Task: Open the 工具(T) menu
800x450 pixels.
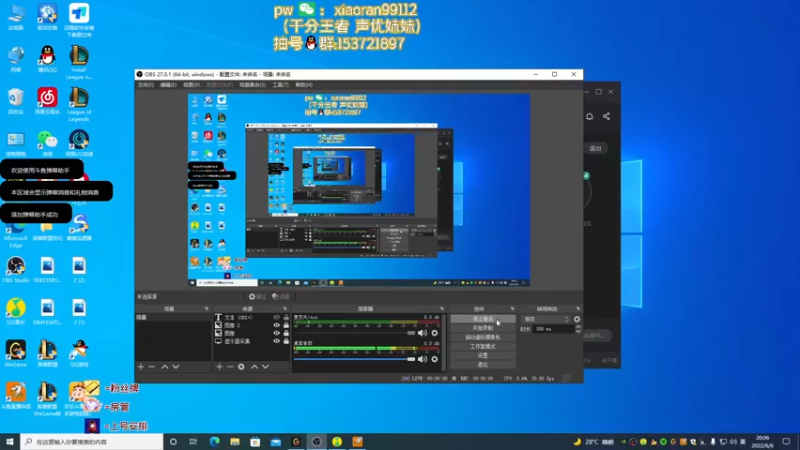Action: tap(280, 85)
